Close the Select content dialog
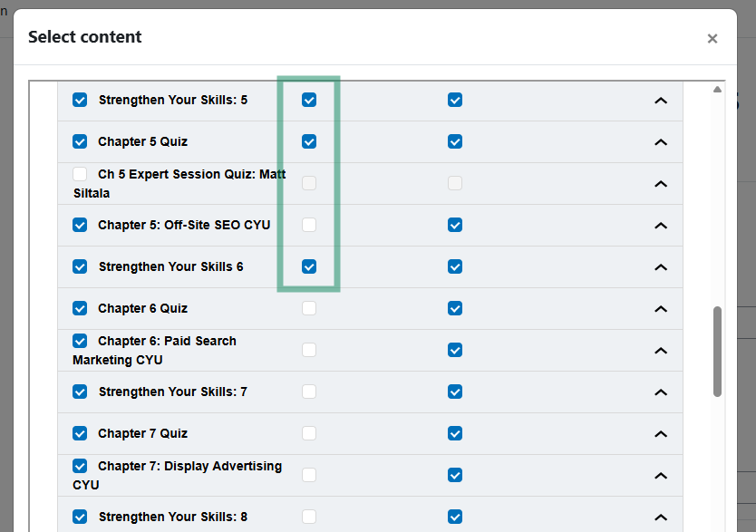The width and height of the screenshot is (756, 532). tap(712, 39)
